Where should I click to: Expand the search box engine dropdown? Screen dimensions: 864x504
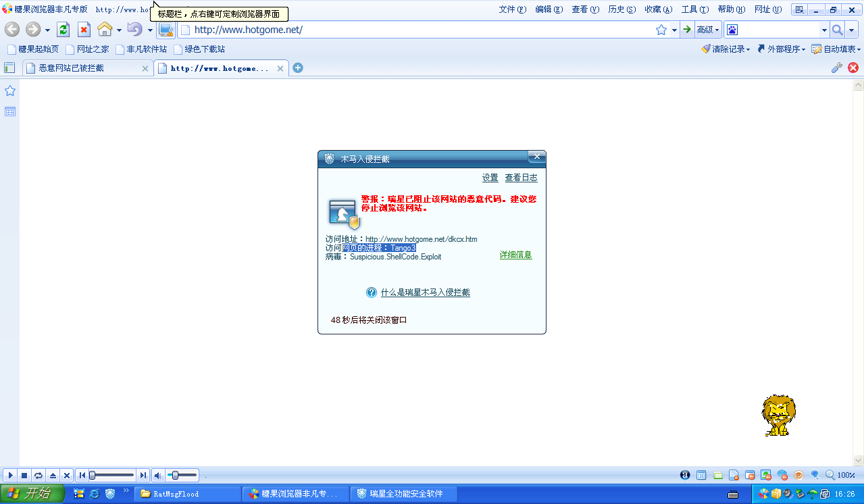click(x=824, y=30)
